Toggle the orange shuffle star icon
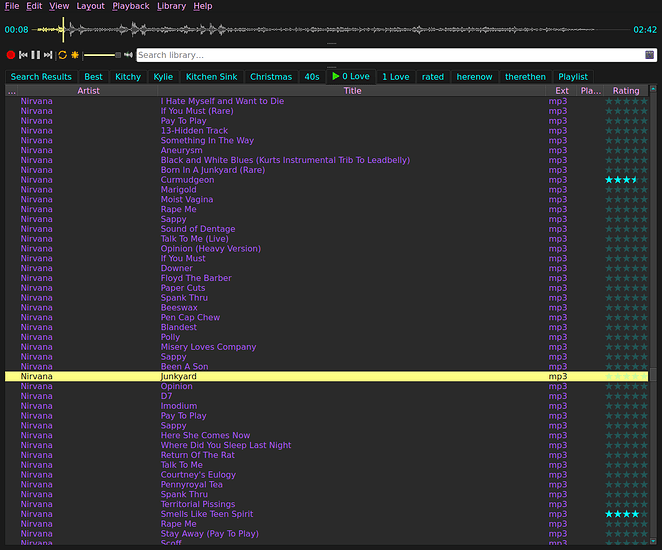The image size is (662, 550). [x=75, y=55]
